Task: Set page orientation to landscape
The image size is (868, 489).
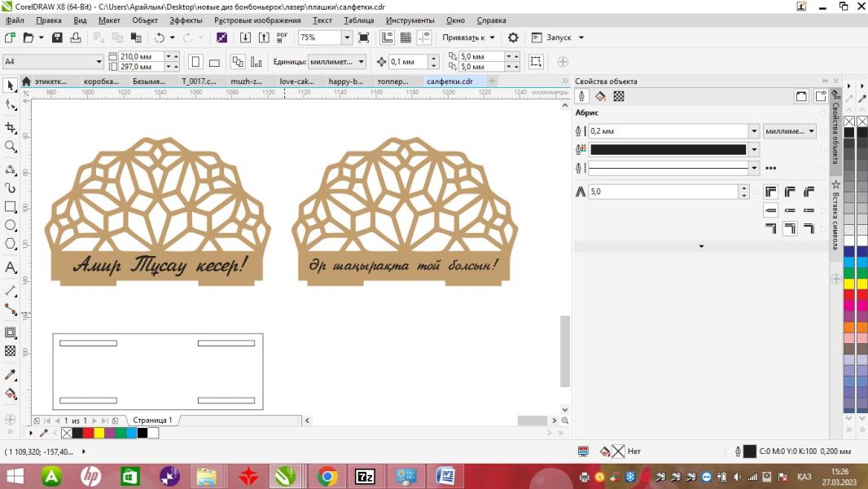Action: tap(214, 62)
